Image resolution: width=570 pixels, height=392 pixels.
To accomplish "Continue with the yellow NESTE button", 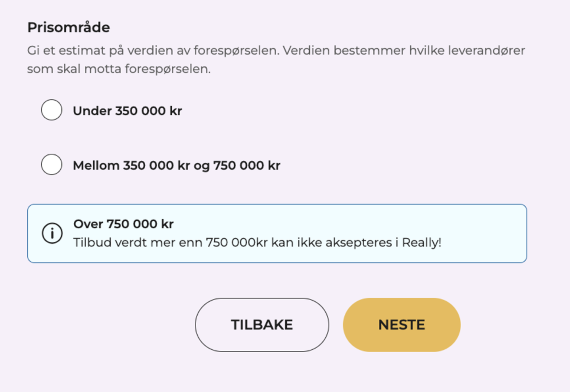I will [x=402, y=325].
